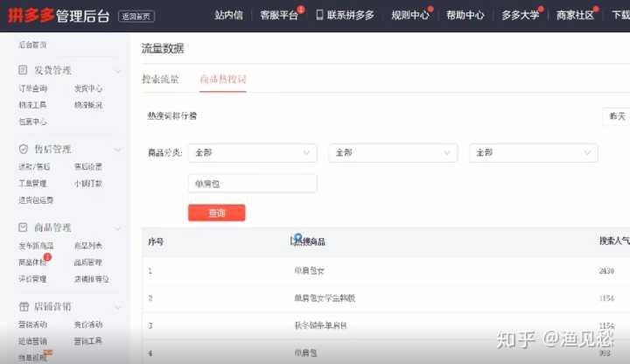Click hot search term 单肩包 in row 4
The image size is (630, 364).
(x=305, y=353)
